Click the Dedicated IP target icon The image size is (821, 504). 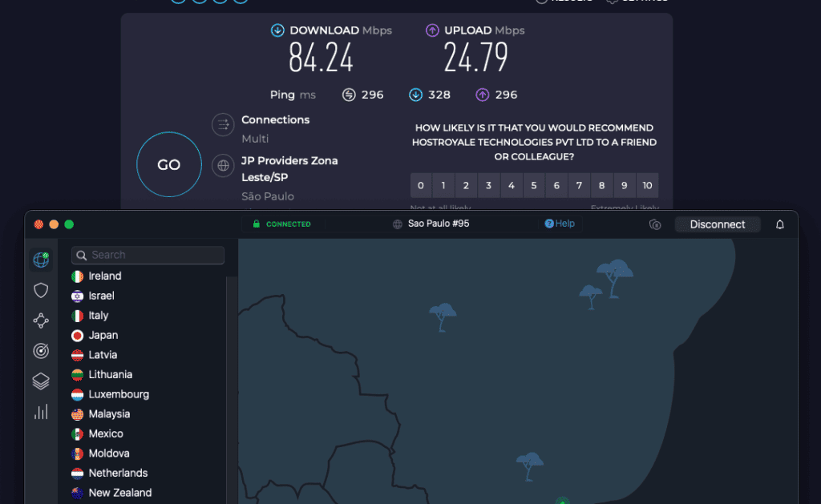click(41, 351)
